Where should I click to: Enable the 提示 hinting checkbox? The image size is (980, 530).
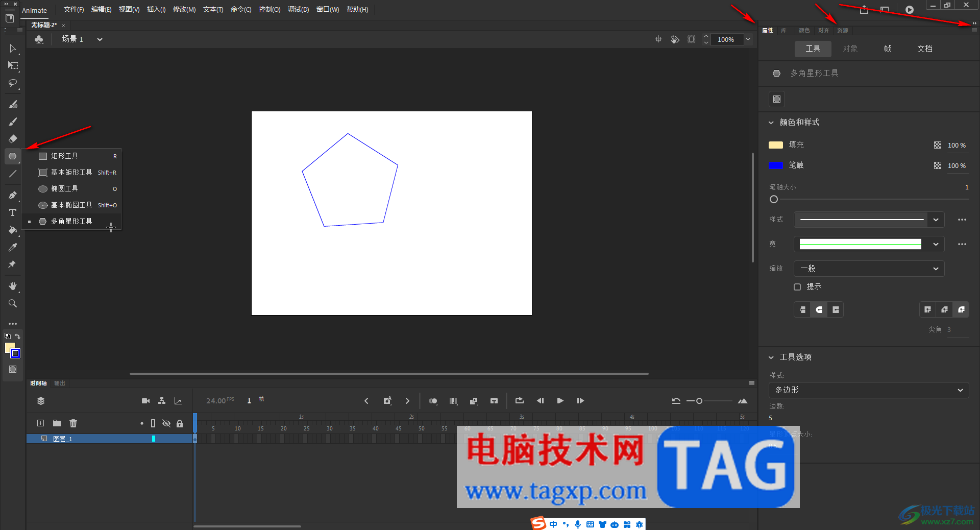(x=797, y=287)
